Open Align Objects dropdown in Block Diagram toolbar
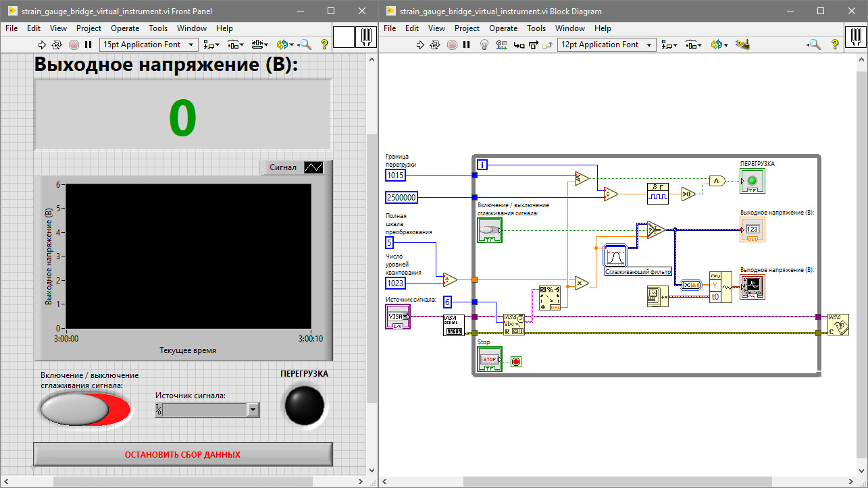The height and width of the screenshot is (488, 868). point(669,45)
